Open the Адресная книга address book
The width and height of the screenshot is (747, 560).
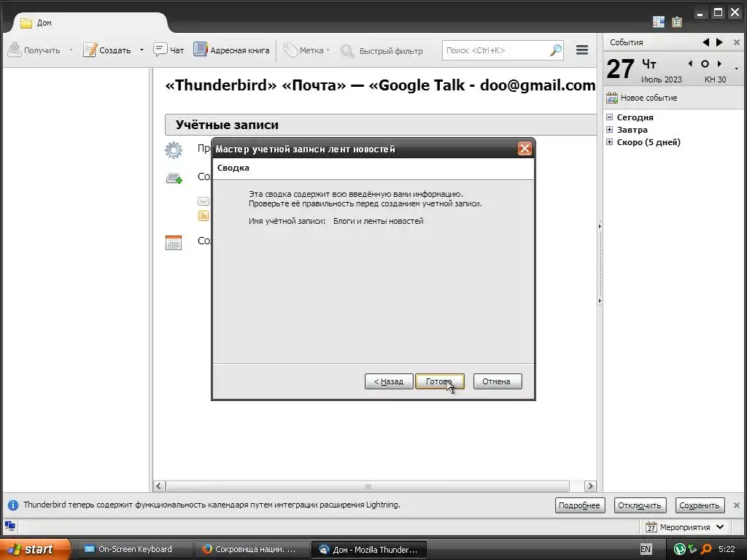(231, 50)
